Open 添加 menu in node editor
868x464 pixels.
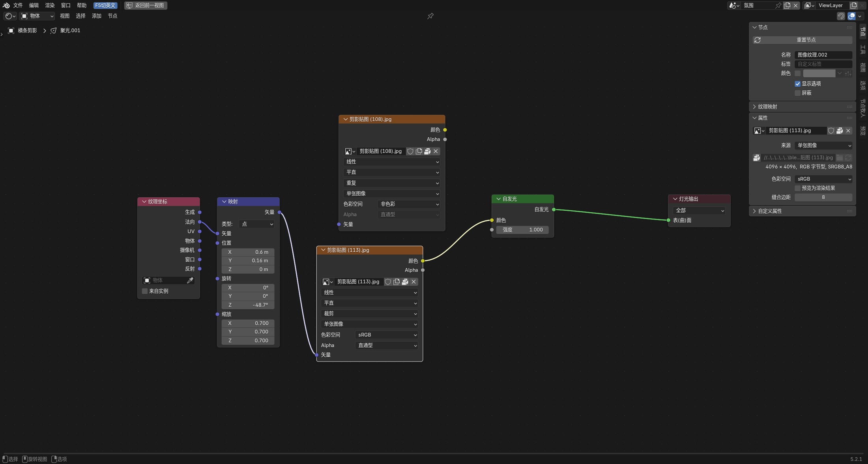point(96,16)
